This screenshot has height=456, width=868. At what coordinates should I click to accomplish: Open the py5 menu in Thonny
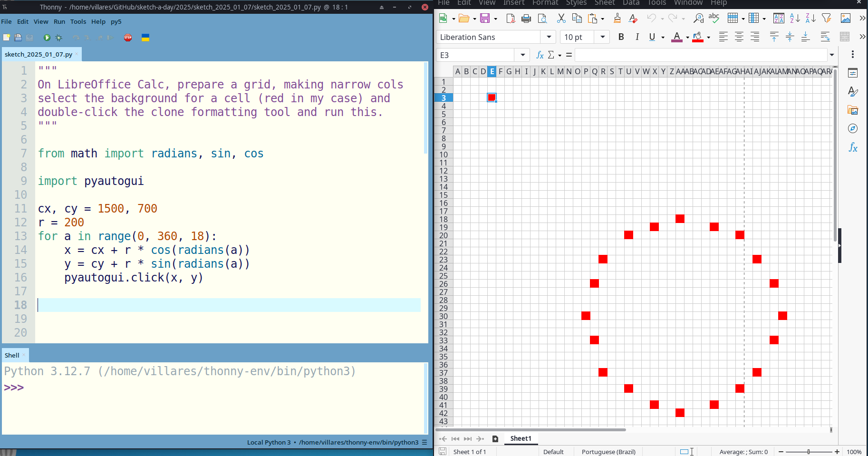pyautogui.click(x=116, y=21)
